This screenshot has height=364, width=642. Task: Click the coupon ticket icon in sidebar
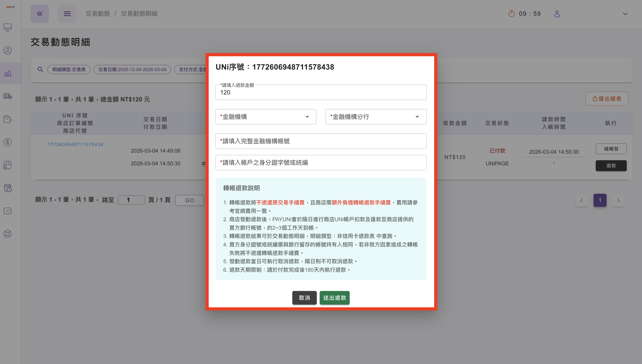7,211
